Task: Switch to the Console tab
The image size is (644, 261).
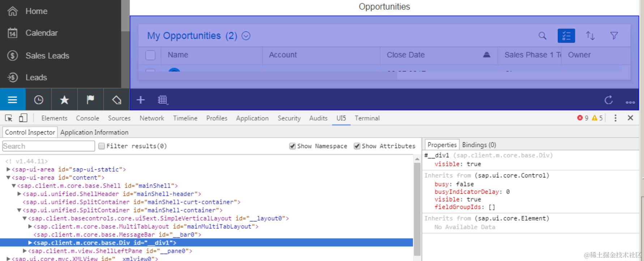Action: click(88, 118)
